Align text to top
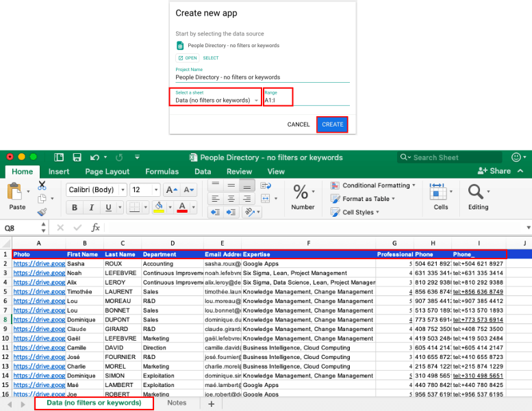The image size is (532, 411). tap(215, 185)
